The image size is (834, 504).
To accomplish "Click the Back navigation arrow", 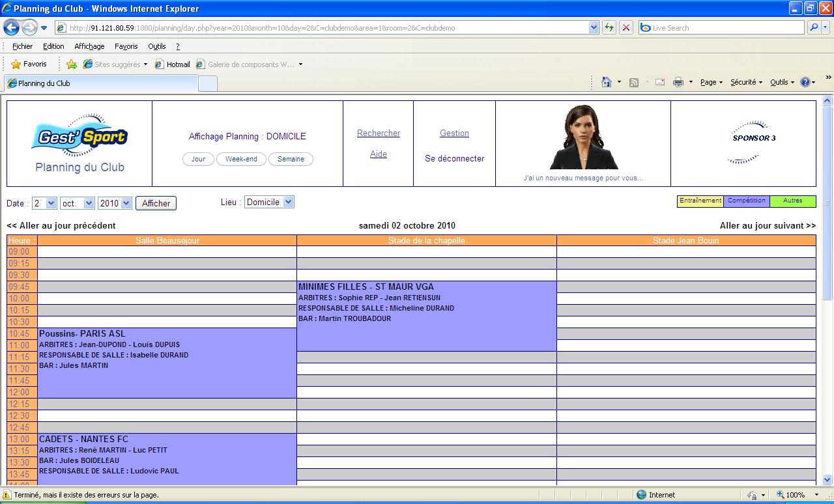I will (x=11, y=27).
